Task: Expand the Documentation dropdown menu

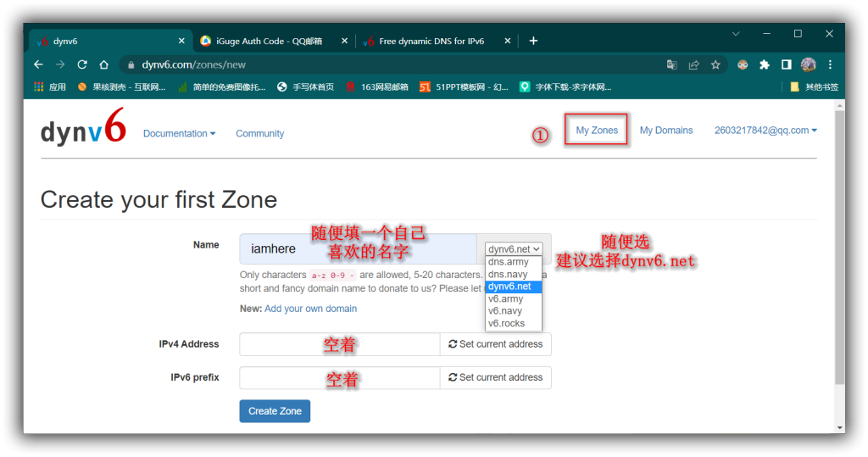Action: click(180, 133)
